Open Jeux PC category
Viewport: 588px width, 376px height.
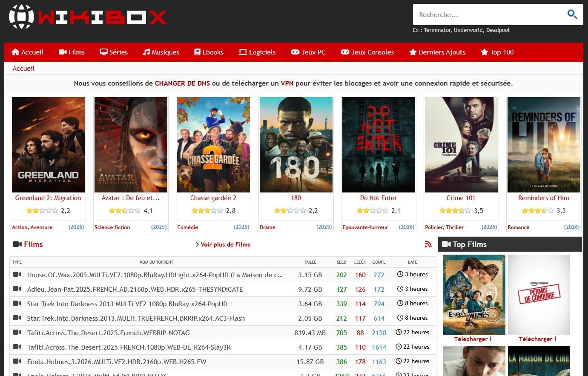pyautogui.click(x=308, y=52)
